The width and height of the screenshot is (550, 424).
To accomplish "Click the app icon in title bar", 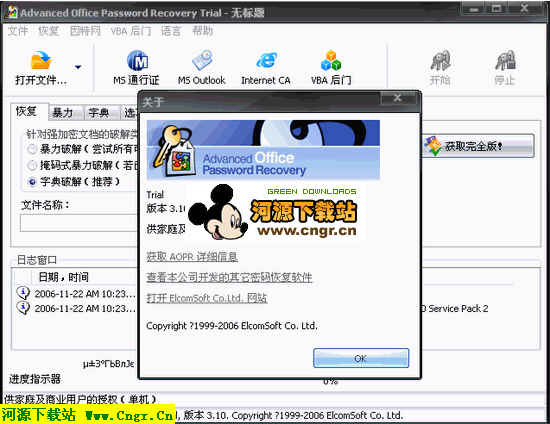I will (x=12, y=12).
